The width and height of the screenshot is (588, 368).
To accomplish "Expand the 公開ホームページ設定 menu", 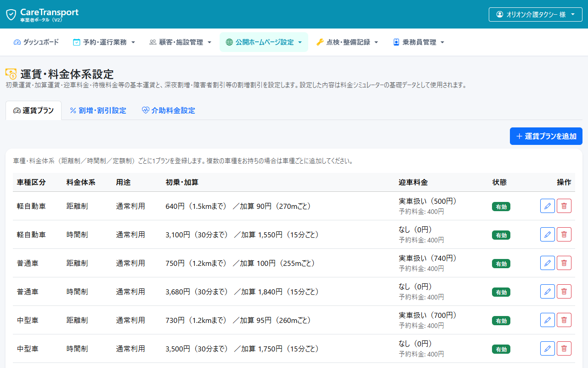I will click(x=264, y=42).
